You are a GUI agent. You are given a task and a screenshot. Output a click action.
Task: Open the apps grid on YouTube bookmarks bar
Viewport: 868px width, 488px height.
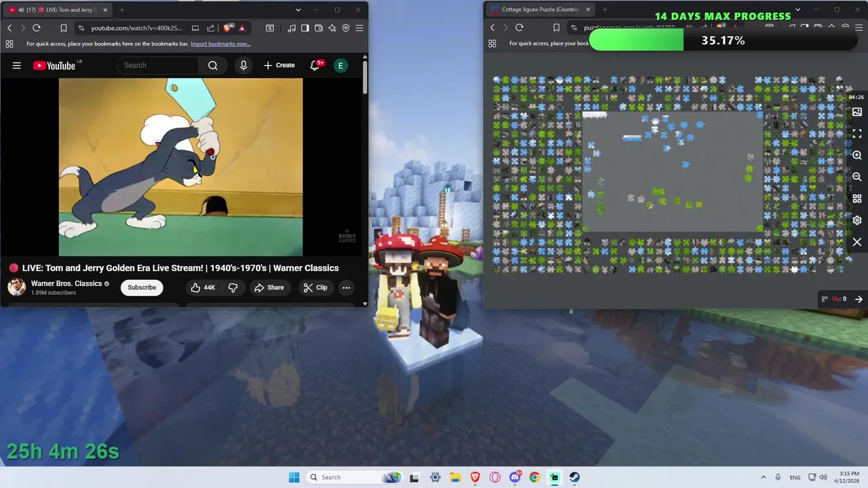(9, 43)
